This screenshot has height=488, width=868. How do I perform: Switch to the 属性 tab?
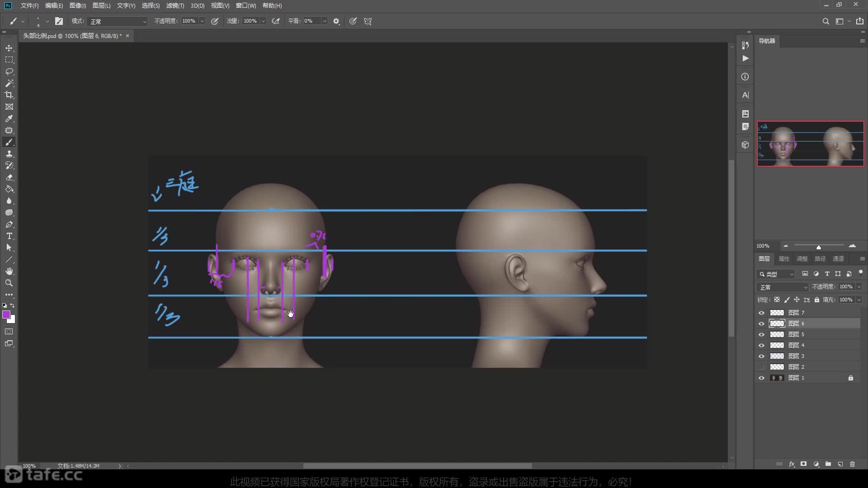click(x=784, y=258)
